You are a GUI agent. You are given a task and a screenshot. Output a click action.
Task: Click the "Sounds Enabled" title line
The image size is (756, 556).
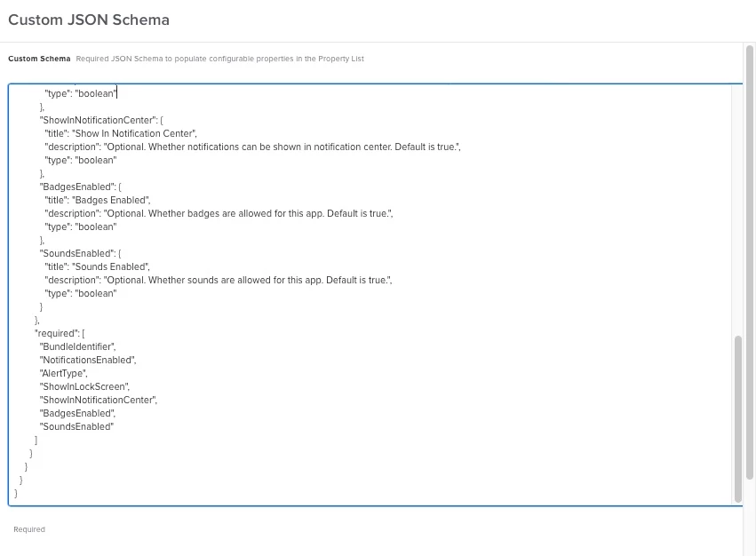(x=98, y=266)
